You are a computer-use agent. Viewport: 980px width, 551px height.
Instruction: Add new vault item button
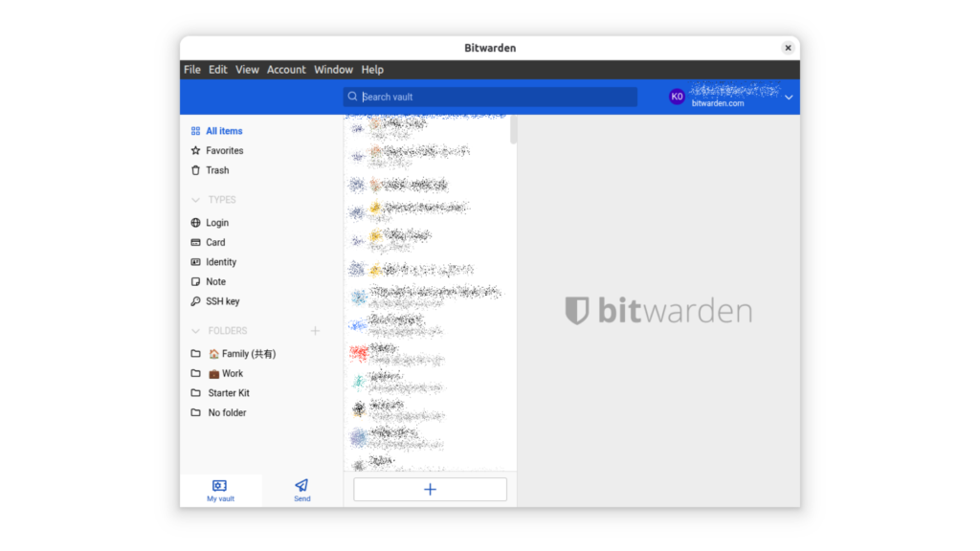[430, 489]
